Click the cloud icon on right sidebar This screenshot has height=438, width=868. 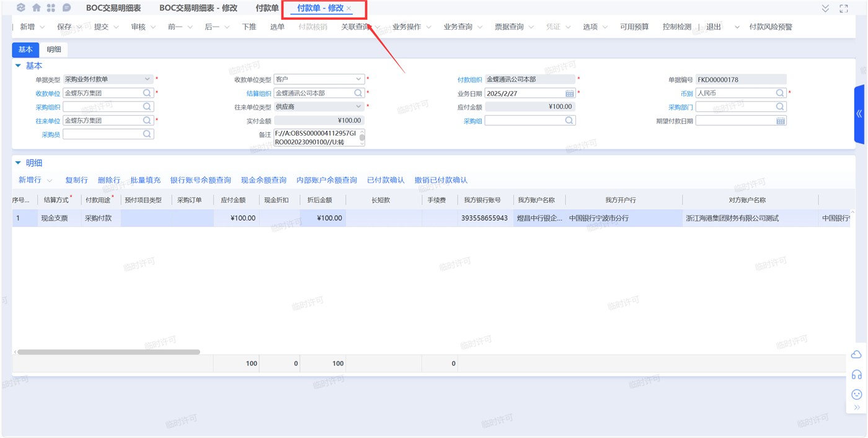(857, 354)
